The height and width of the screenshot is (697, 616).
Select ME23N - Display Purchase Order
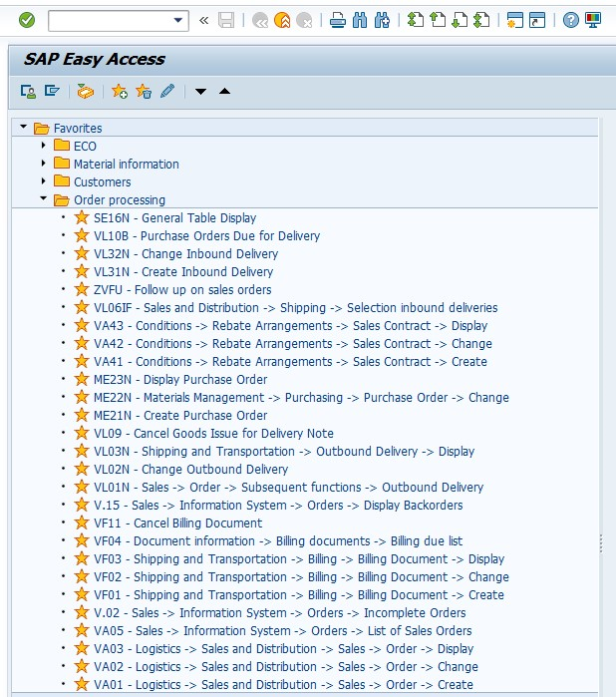tap(180, 380)
